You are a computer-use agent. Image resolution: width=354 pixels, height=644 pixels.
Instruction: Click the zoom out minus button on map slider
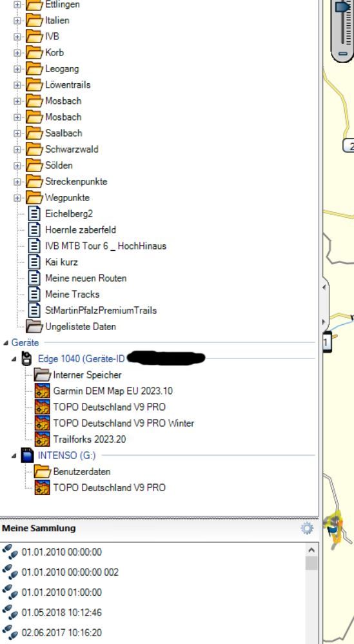click(342, 54)
